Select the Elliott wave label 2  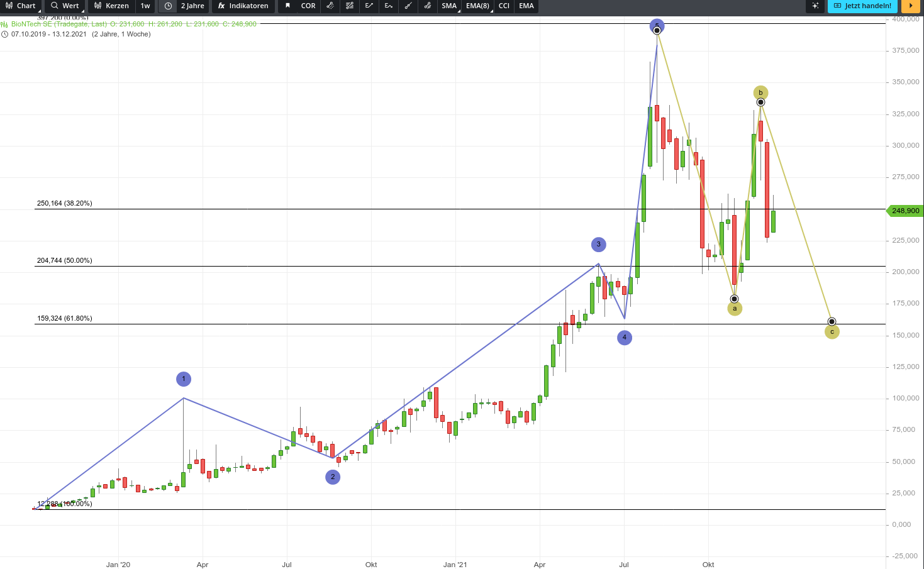coord(333,477)
